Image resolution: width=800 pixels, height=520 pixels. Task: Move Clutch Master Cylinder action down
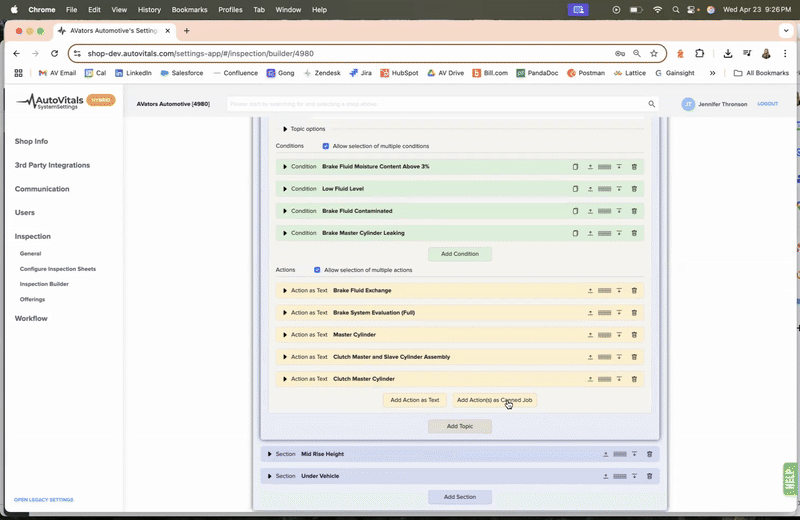[x=619, y=379]
